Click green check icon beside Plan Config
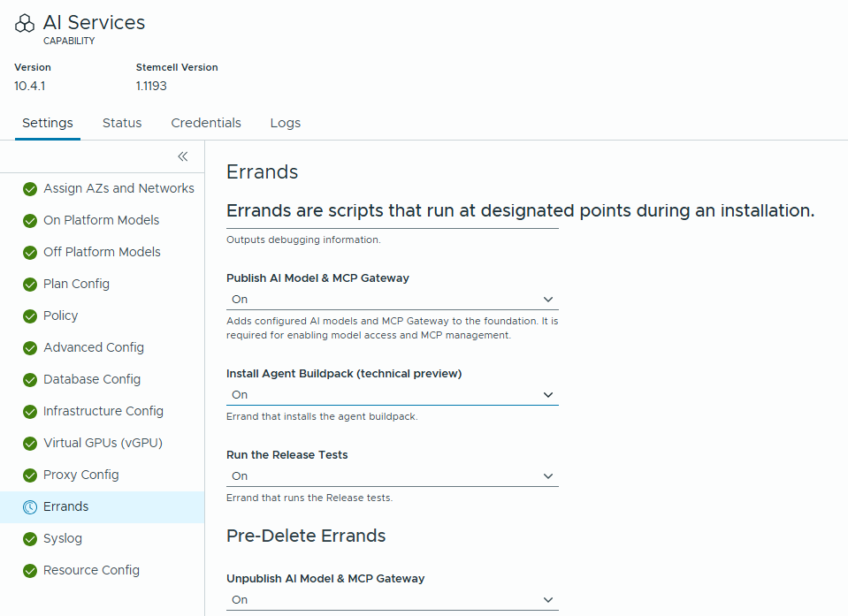 point(30,285)
